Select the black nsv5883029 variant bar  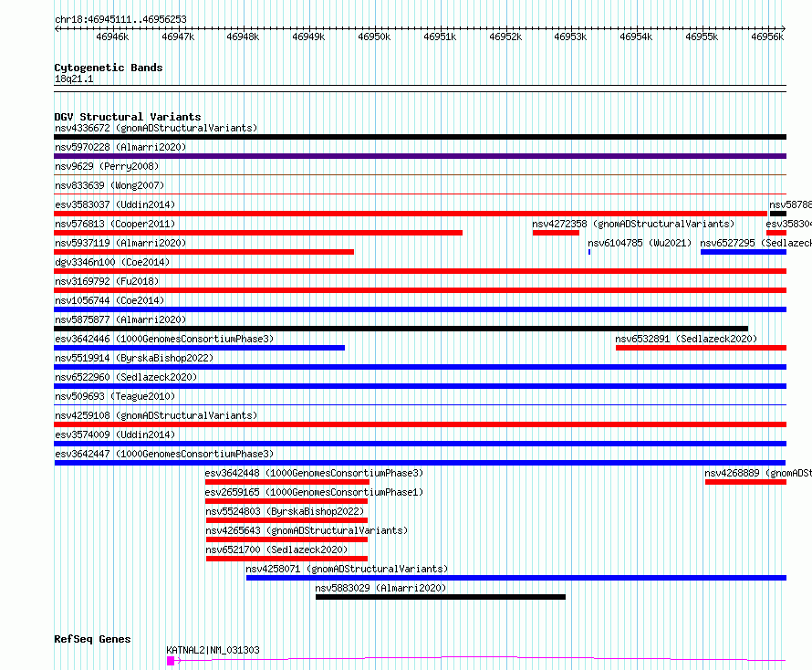click(441, 597)
